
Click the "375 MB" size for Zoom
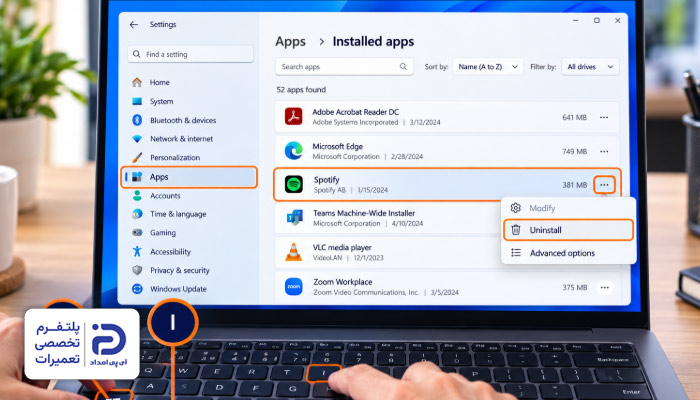[x=575, y=288]
